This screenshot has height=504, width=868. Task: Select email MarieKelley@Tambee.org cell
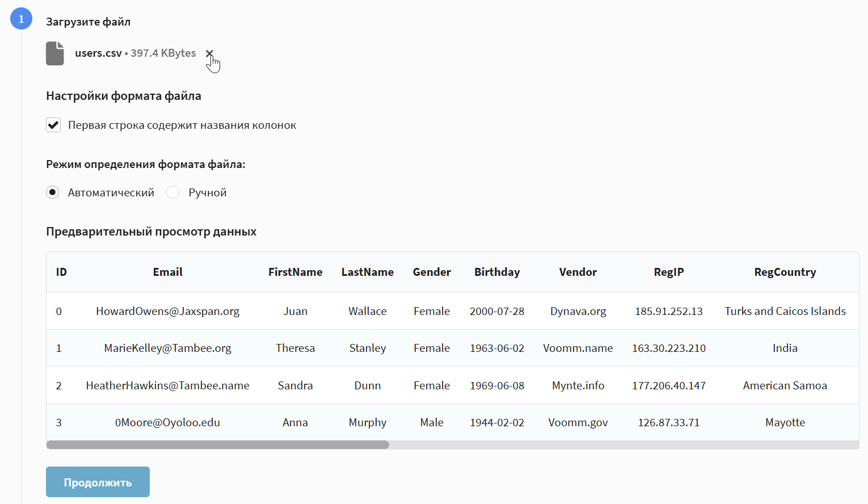click(x=168, y=348)
